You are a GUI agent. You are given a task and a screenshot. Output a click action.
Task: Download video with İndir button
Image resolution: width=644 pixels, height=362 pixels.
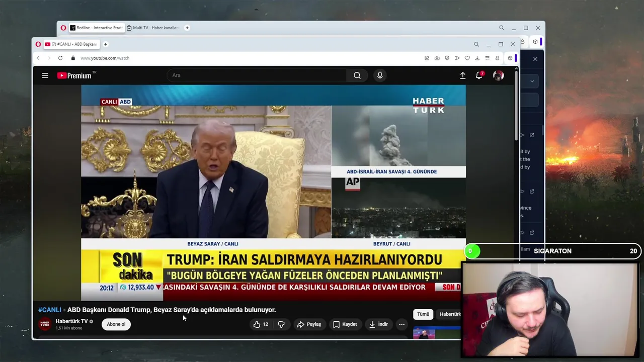tap(378, 324)
